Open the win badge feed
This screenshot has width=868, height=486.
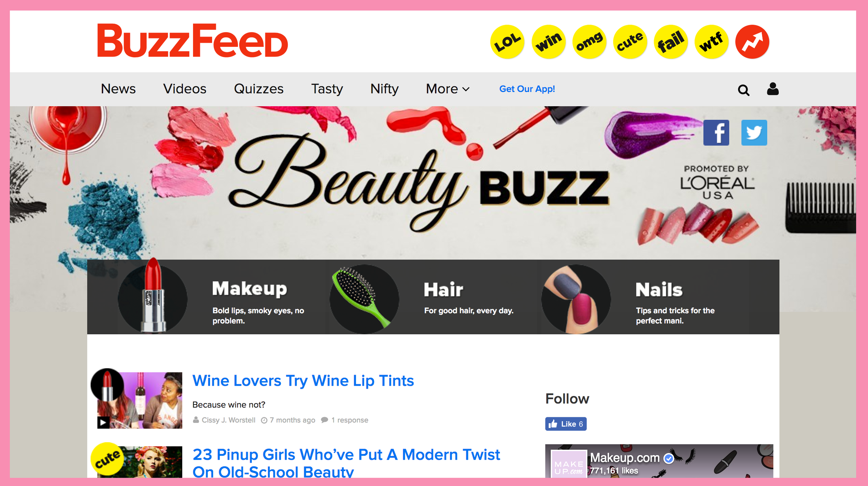549,42
